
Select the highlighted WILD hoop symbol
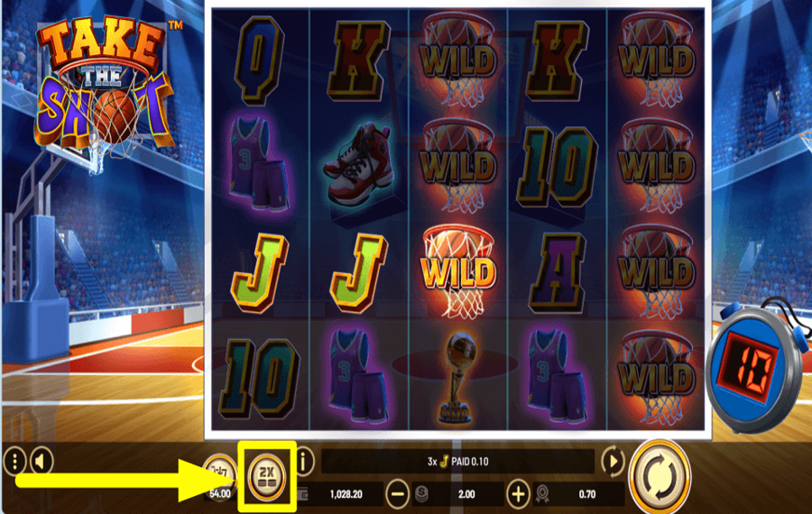457,272
